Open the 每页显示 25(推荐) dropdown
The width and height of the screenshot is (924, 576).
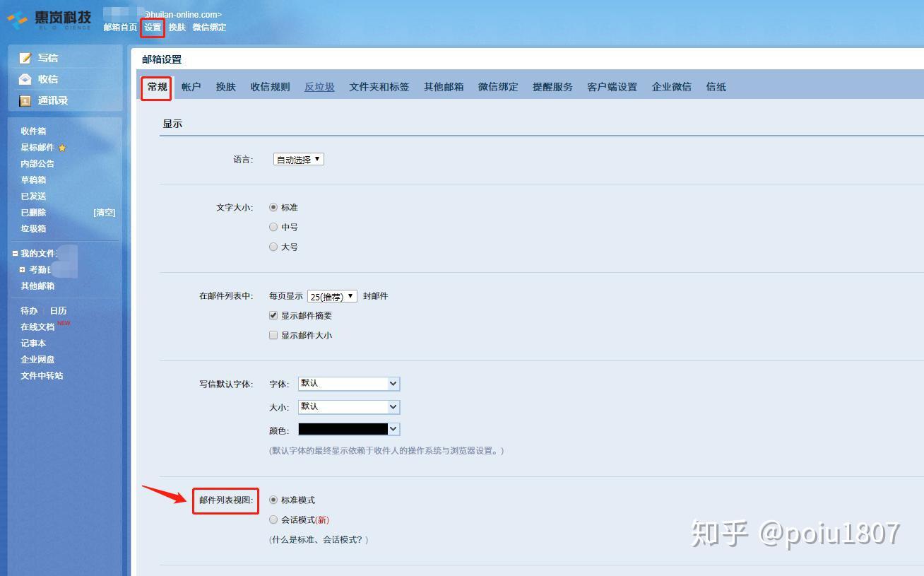pos(332,296)
